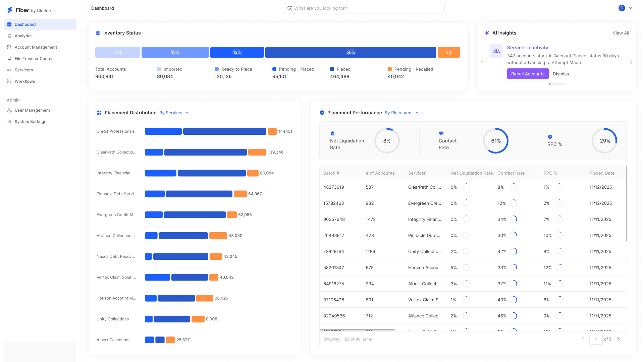This screenshot has height=362, width=644.
Task: Click the Servicer Inactivity people icon
Action: click(496, 51)
